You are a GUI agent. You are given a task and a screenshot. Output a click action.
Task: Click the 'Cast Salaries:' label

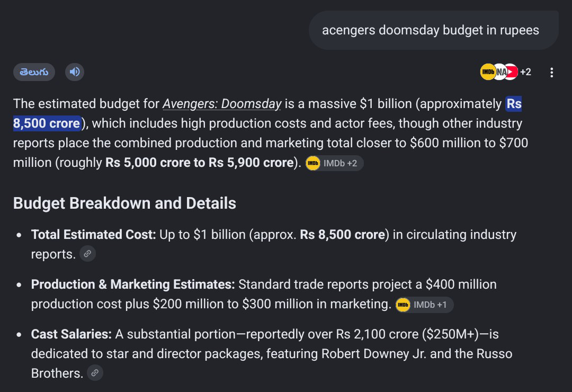tap(71, 334)
